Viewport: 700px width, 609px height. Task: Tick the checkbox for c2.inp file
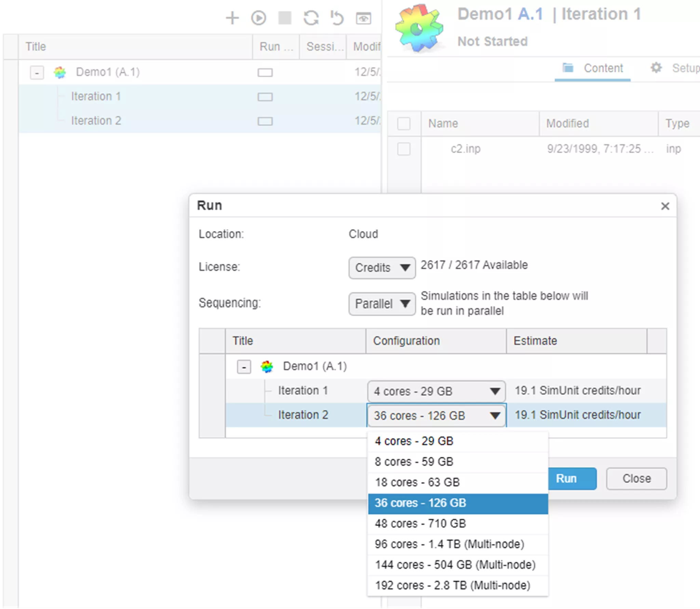click(x=404, y=149)
